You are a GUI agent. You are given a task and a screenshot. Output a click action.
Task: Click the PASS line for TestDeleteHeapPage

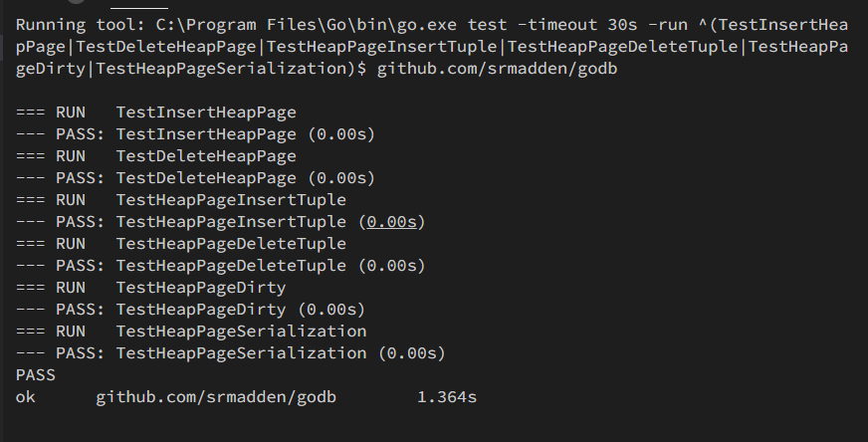pos(195,178)
